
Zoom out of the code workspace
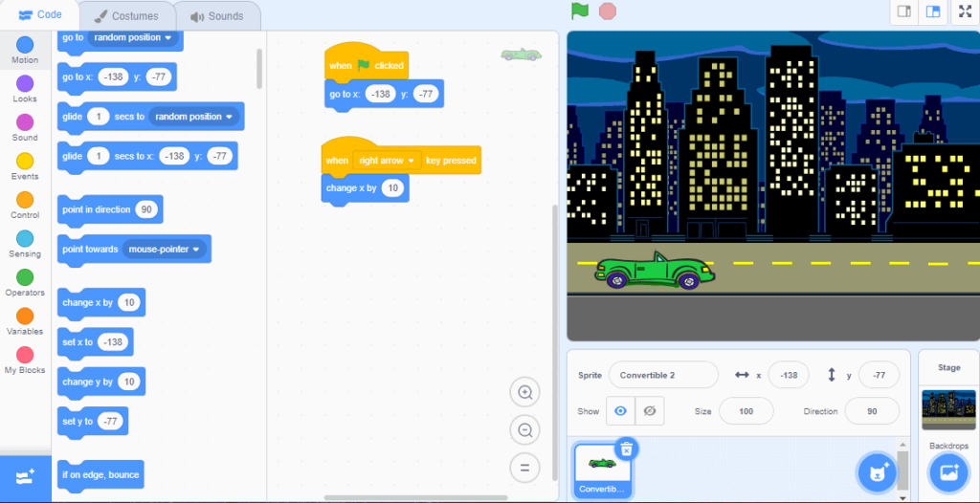tap(524, 430)
